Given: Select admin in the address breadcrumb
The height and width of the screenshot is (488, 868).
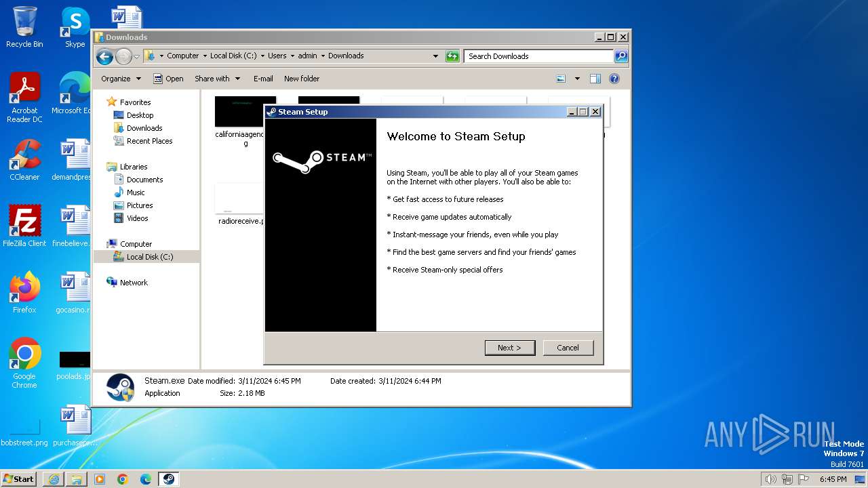Looking at the screenshot, I should [307, 56].
